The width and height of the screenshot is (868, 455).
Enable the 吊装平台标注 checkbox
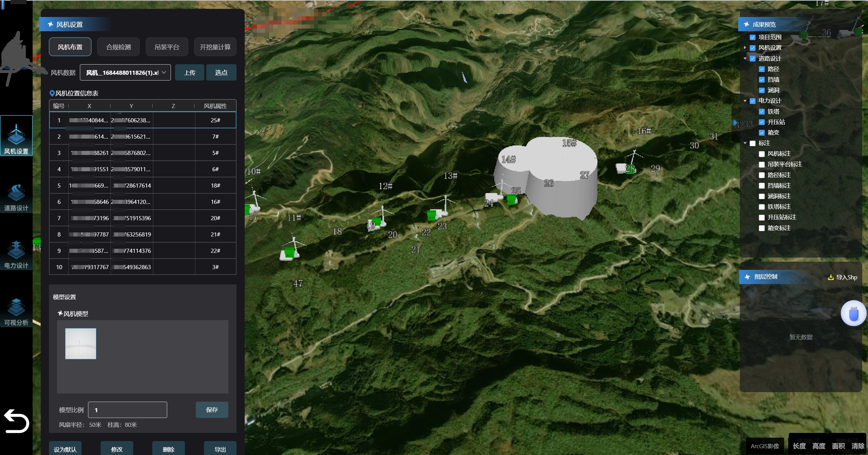762,164
